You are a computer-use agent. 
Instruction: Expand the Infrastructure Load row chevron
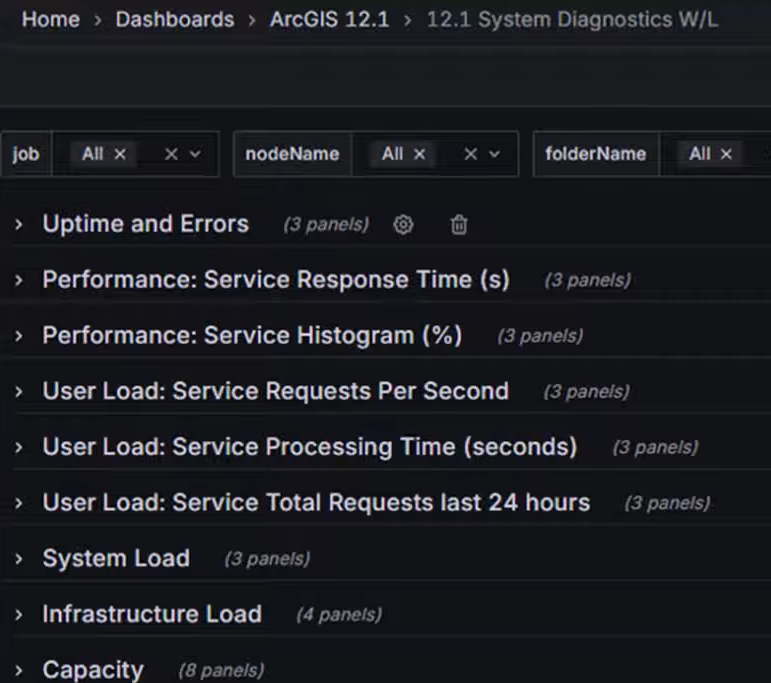(x=19, y=615)
